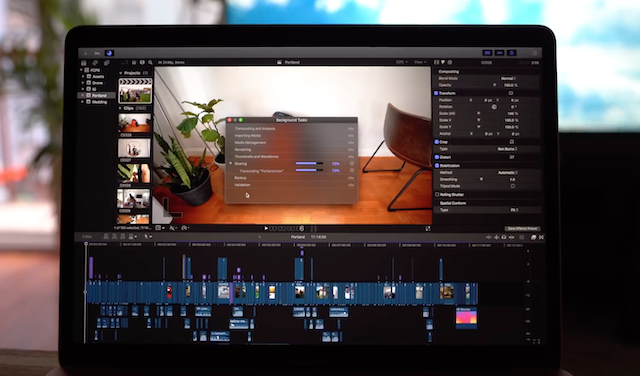This screenshot has width=640, height=376.
Task: Collapse the FCPX library triangle
Action: pyautogui.click(x=81, y=70)
